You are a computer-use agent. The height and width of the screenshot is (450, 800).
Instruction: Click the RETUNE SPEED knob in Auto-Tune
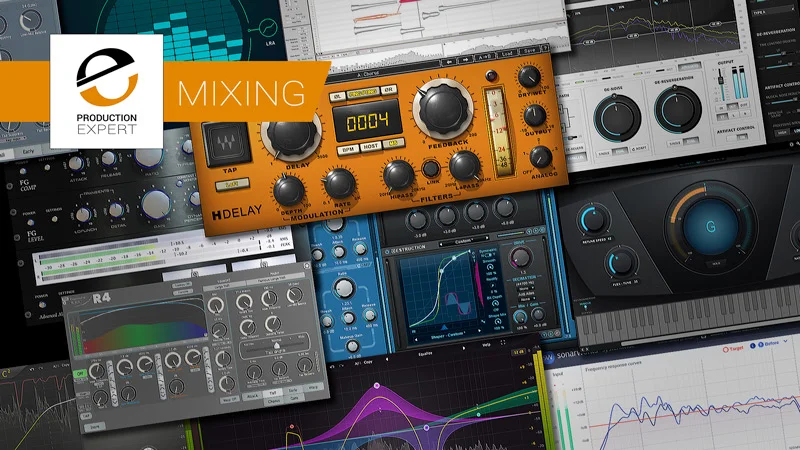[x=593, y=220]
